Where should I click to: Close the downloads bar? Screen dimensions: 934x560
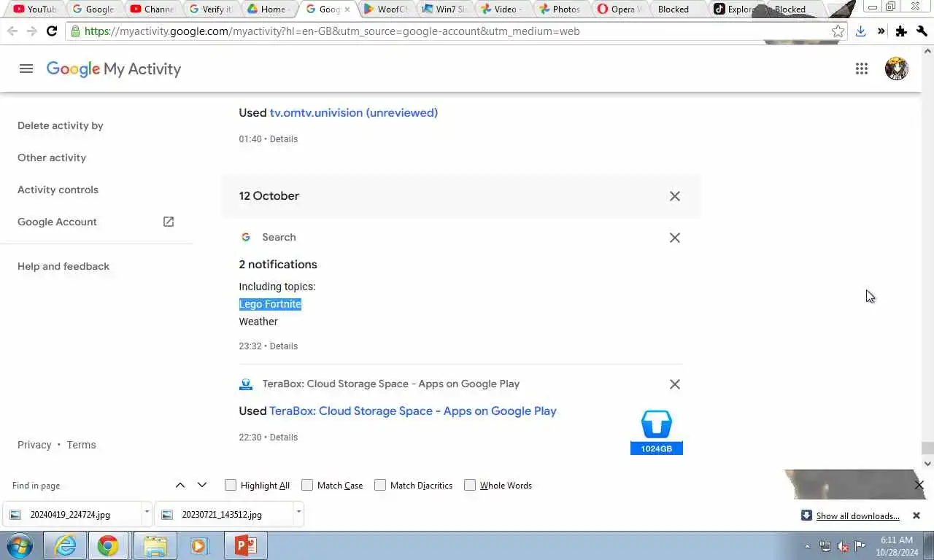coord(916,516)
